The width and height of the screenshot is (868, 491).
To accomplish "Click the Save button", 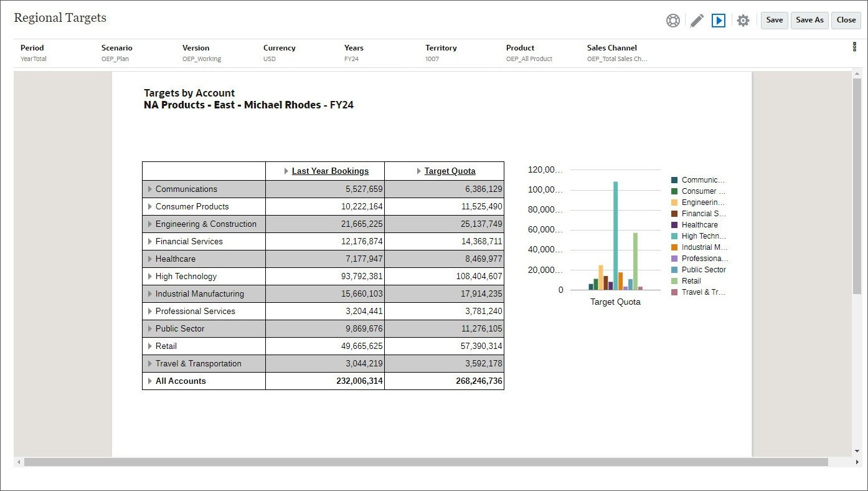I will [x=774, y=20].
